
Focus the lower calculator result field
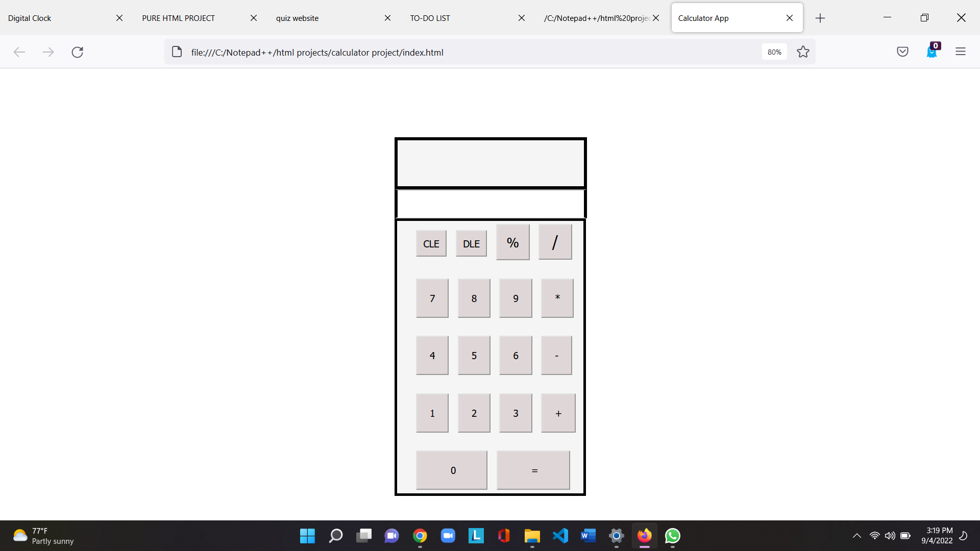coord(491,204)
